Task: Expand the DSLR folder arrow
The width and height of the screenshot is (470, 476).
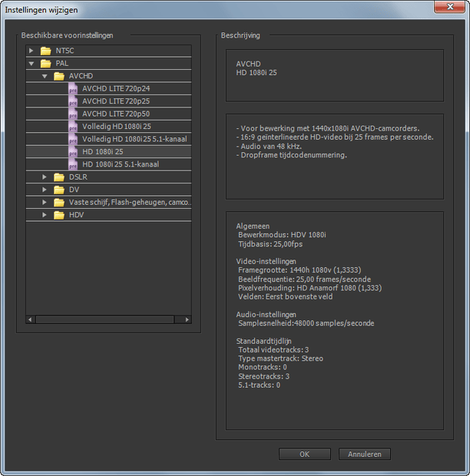Action: pos(45,177)
